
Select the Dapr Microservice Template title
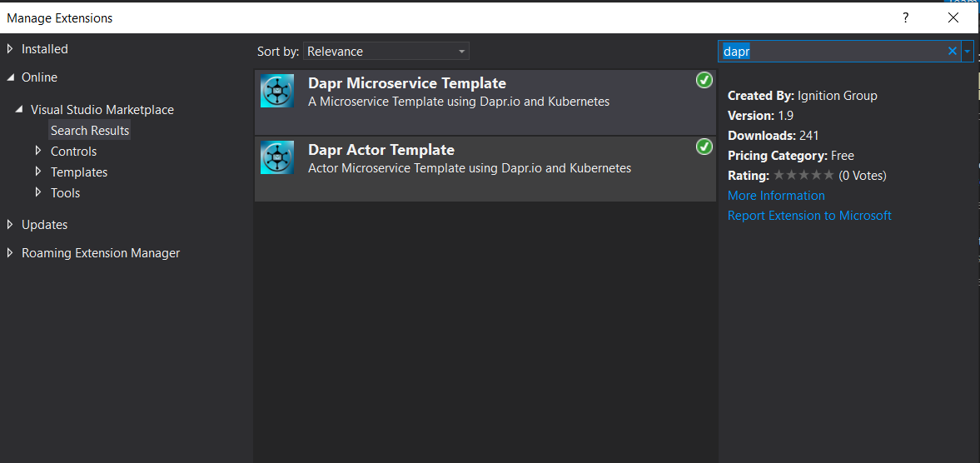(x=407, y=83)
